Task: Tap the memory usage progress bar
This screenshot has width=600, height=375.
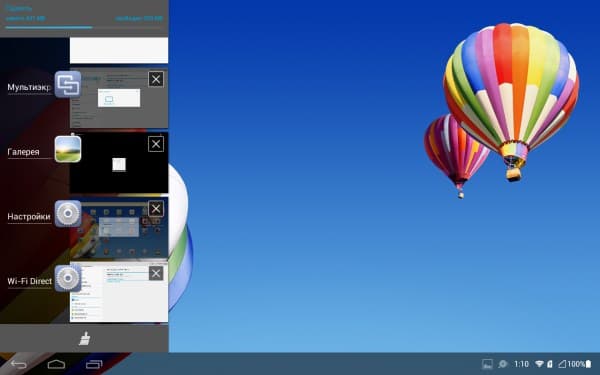Action: (x=84, y=28)
